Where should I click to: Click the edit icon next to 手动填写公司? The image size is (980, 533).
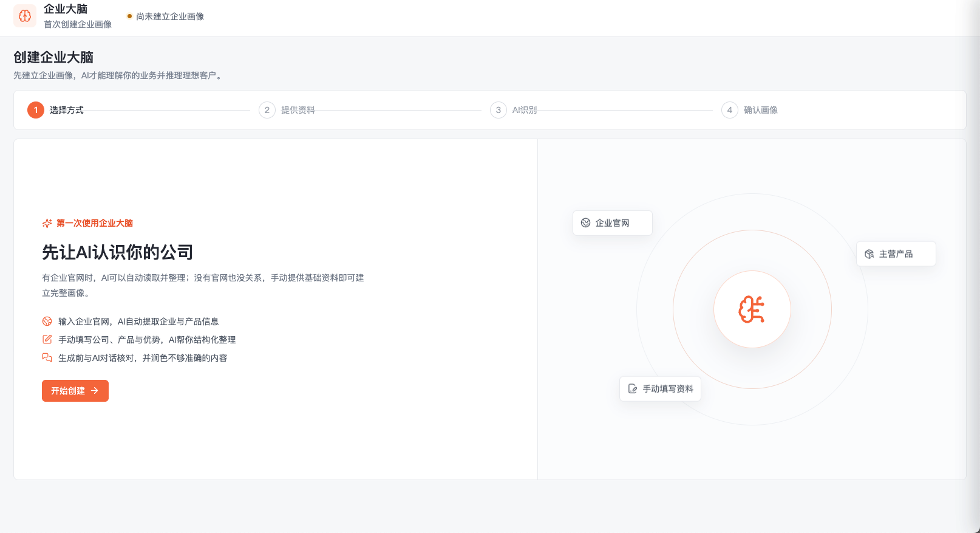tap(47, 340)
